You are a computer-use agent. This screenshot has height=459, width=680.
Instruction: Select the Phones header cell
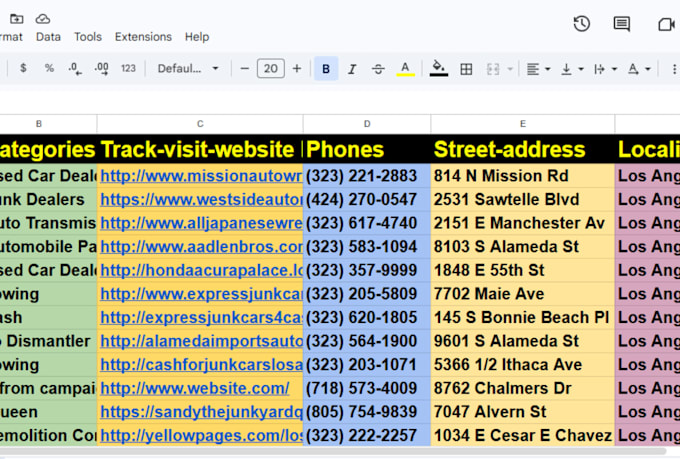tap(367, 149)
